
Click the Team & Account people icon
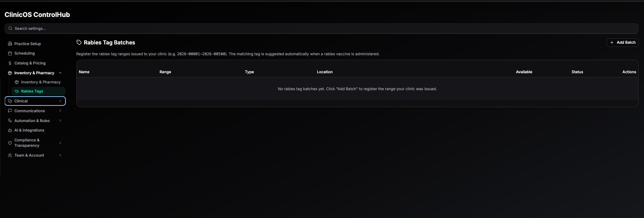coord(10,155)
